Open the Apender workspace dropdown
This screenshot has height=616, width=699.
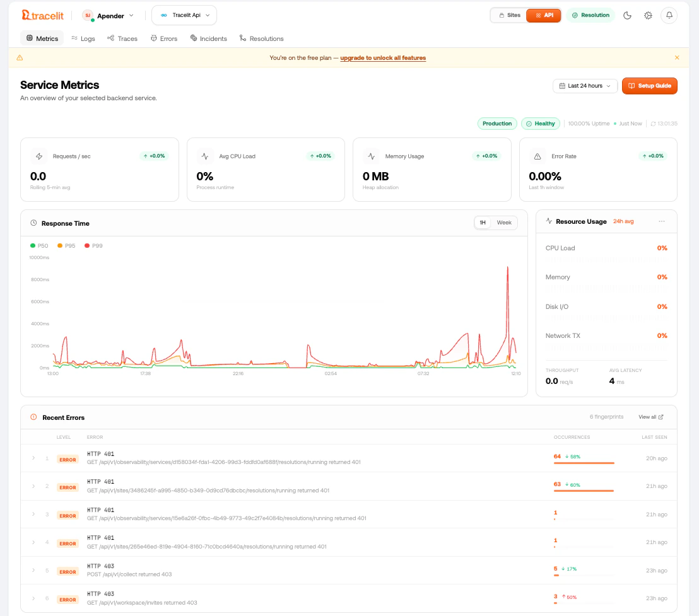coord(109,16)
